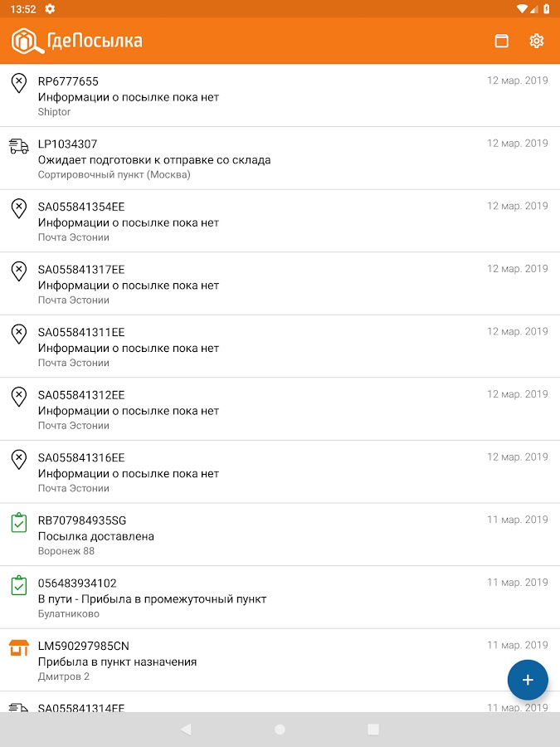Tap the truck icon beside LP1034307
560x747 pixels.
coord(18,146)
